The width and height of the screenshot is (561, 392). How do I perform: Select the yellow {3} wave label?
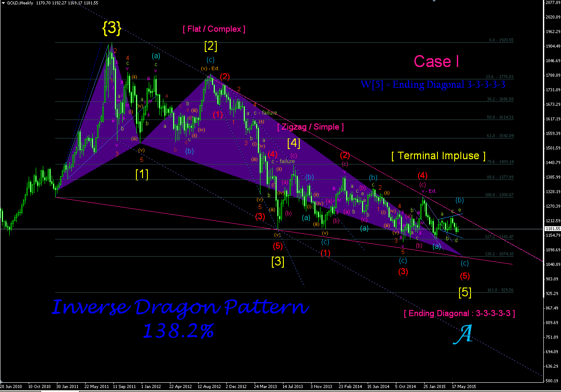tap(111, 28)
